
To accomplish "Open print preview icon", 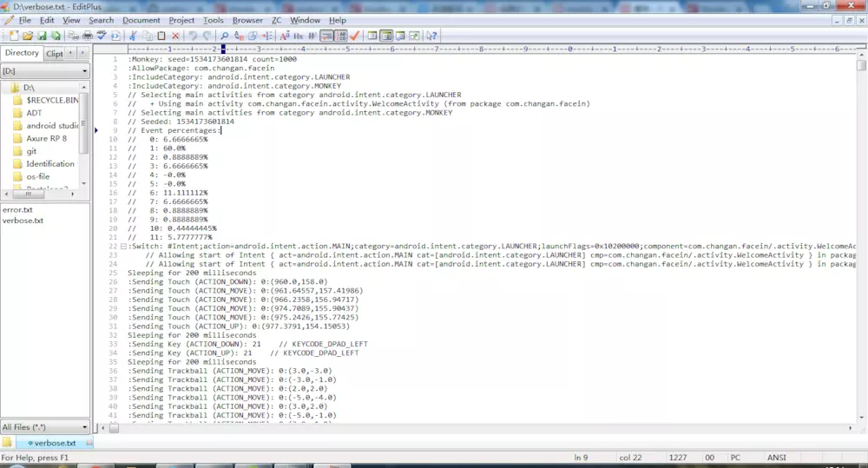I will 73,36.
